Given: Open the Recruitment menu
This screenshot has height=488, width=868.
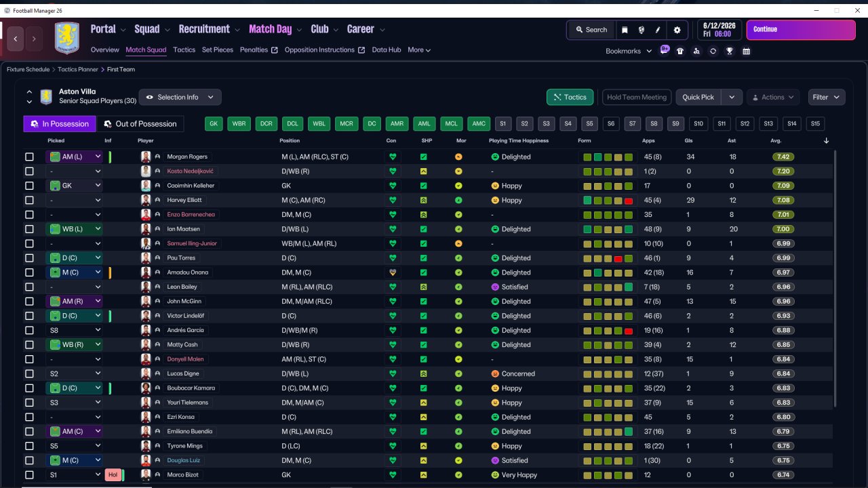Looking at the screenshot, I should pyautogui.click(x=209, y=29).
